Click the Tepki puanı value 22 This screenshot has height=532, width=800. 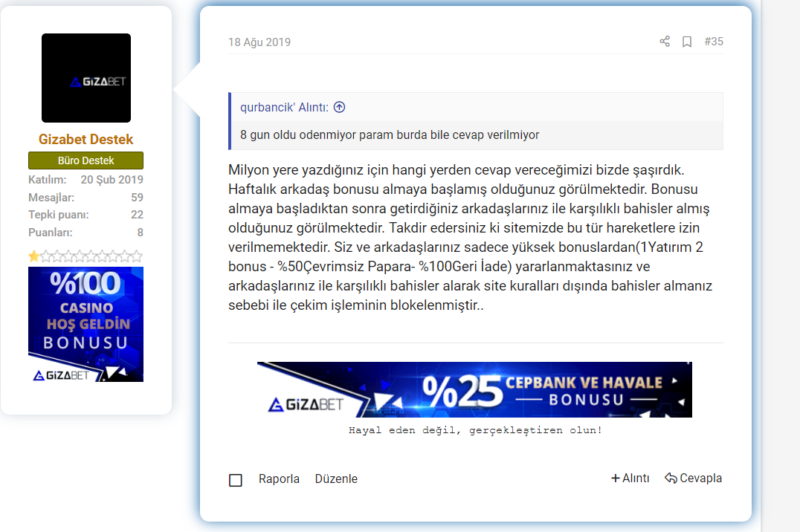(137, 215)
